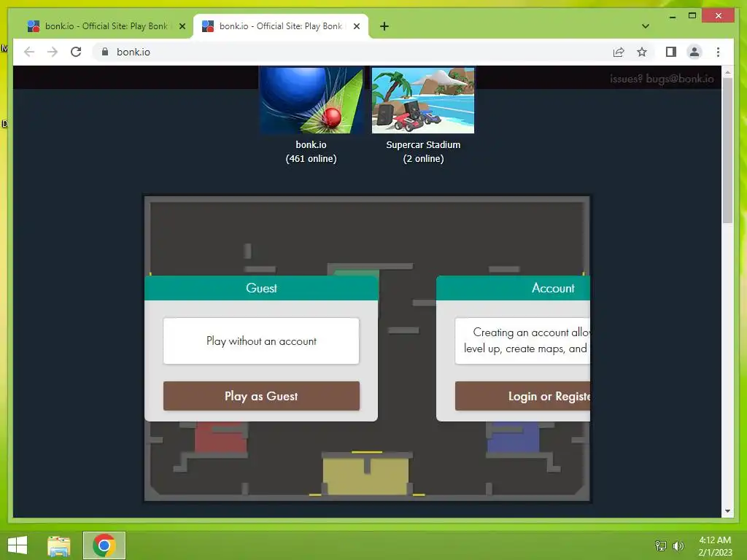
Task: Open the Supercar Stadium game thumbnail
Action: (x=423, y=100)
